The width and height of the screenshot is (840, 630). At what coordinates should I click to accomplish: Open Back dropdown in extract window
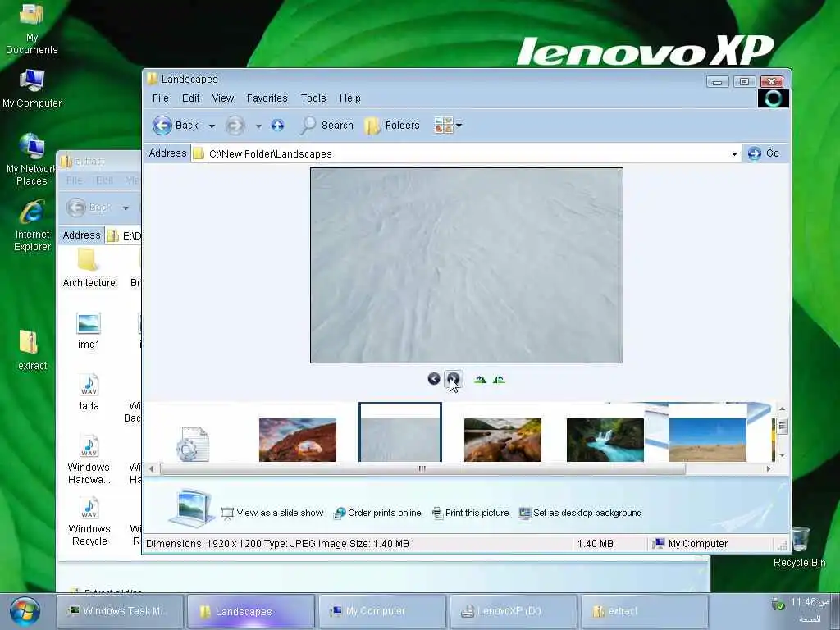pos(126,208)
